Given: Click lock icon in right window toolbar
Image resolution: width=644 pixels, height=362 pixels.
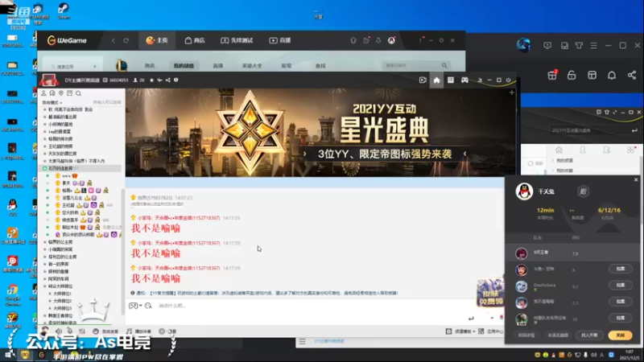Looking at the screenshot, I should 572,75.
